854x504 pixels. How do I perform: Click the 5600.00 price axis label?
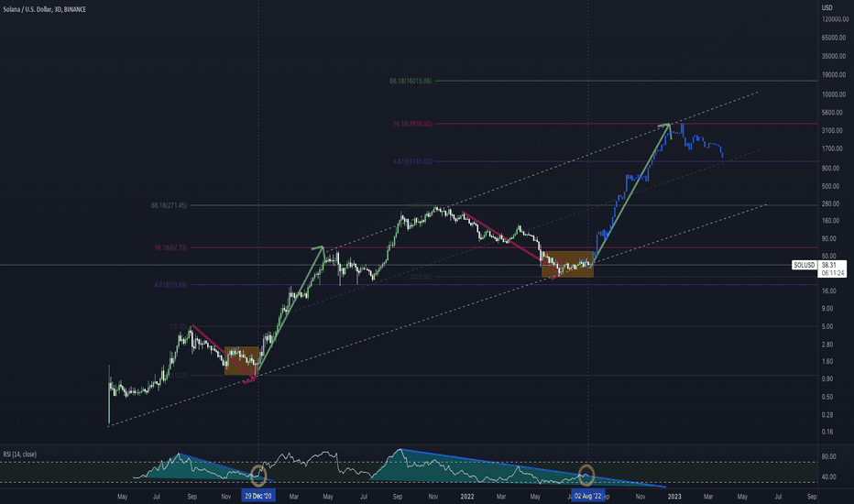[x=832, y=112]
